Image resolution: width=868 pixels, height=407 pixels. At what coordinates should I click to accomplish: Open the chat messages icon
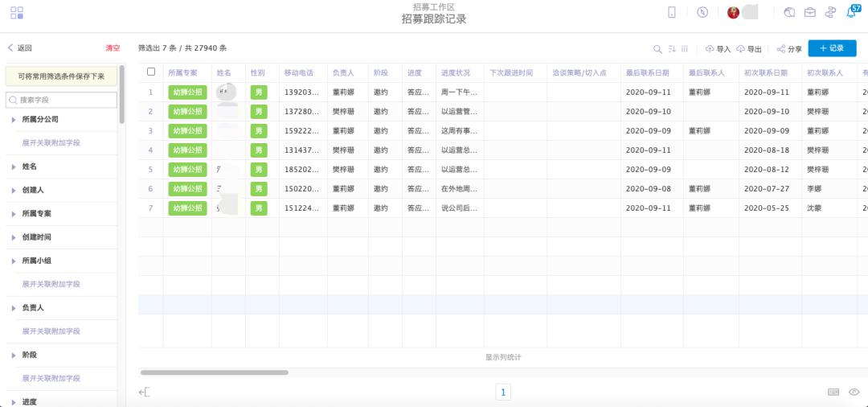tap(789, 12)
